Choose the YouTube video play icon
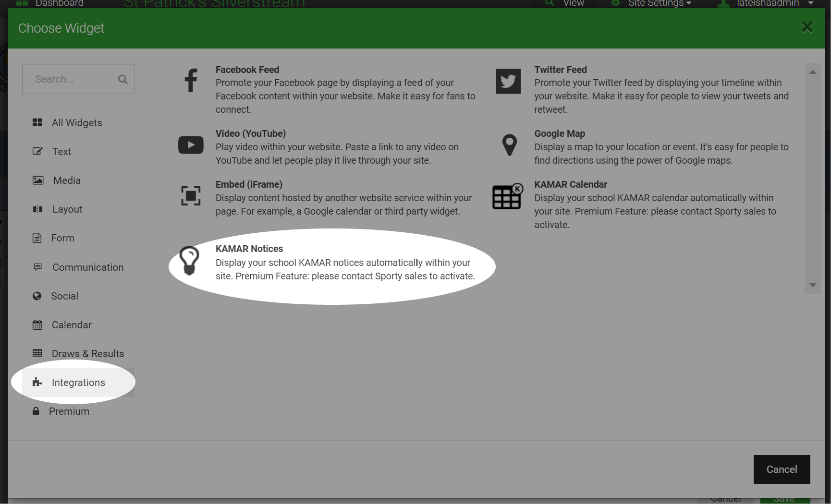Viewport: 831px width, 504px height. [191, 145]
